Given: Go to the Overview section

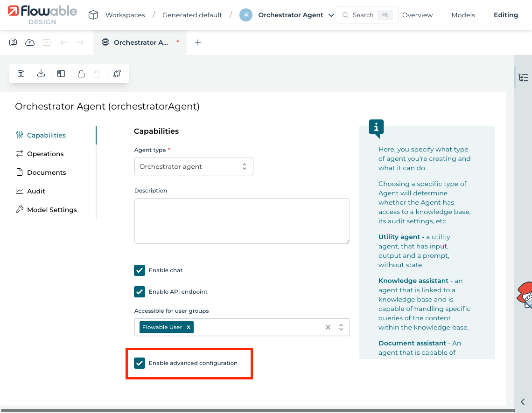Looking at the screenshot, I should coord(417,14).
